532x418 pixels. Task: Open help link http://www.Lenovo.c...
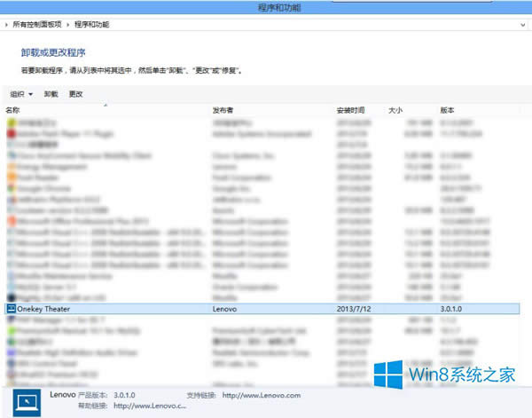[150, 406]
